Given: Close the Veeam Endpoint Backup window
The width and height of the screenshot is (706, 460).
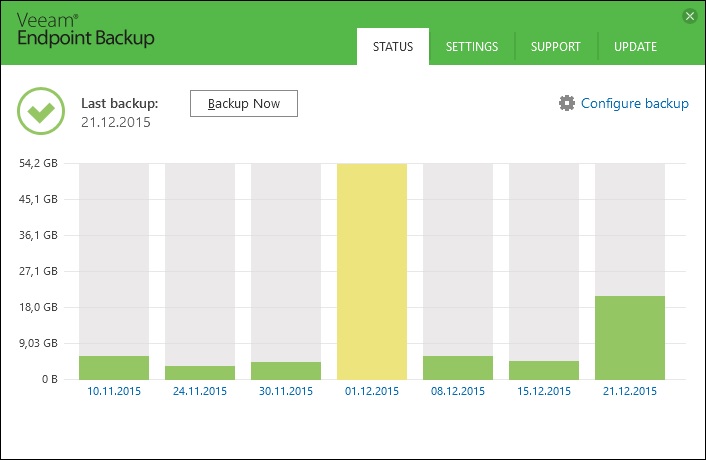Looking at the screenshot, I should click(689, 16).
